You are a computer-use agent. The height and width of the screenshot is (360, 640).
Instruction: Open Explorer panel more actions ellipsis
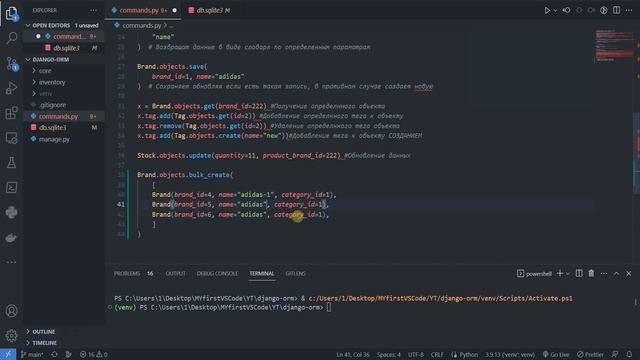tap(93, 10)
